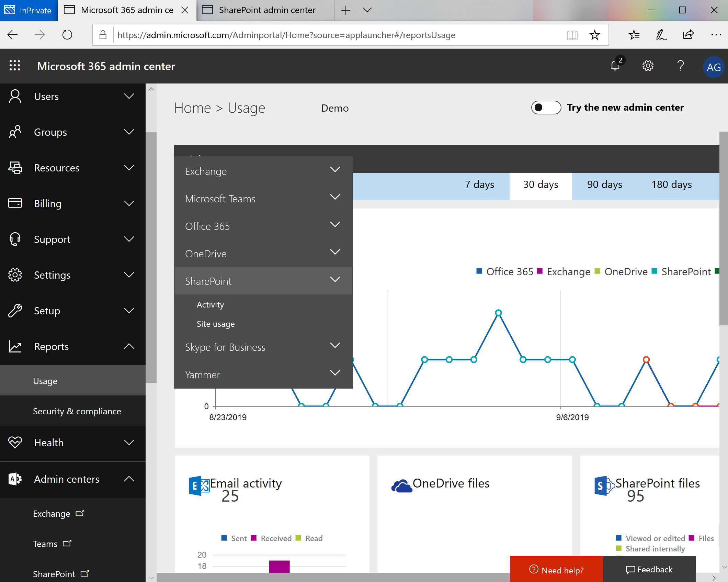
Task: Click the Exchange legend color swatch
Action: coord(540,271)
